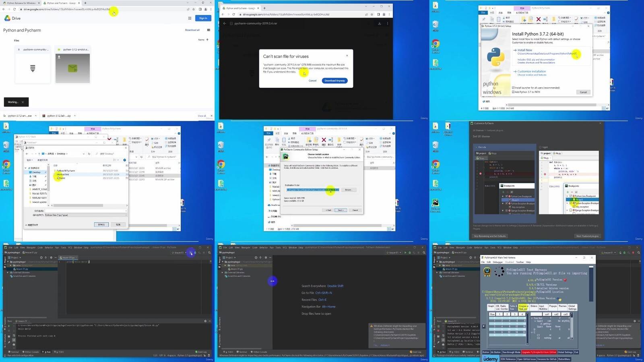Run lesson 01 with the highlighted Run icon
This screenshot has height=362, width=644.
(191, 253)
